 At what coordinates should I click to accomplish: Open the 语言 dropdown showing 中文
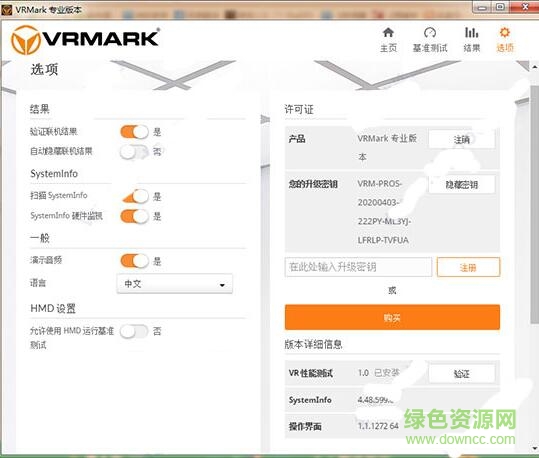tap(175, 284)
